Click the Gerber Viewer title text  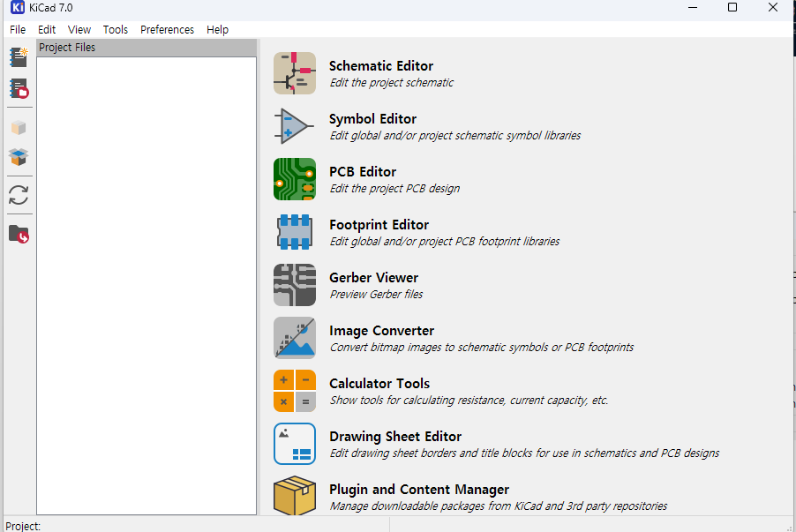click(x=373, y=278)
